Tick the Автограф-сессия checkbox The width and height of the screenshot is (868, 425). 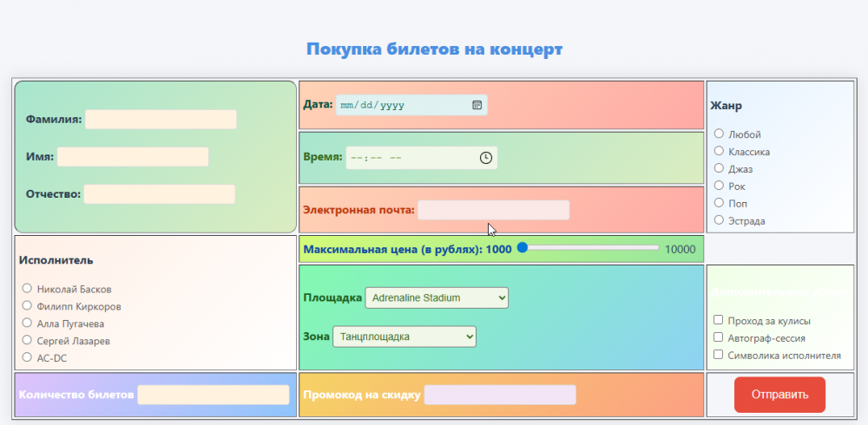(x=719, y=337)
